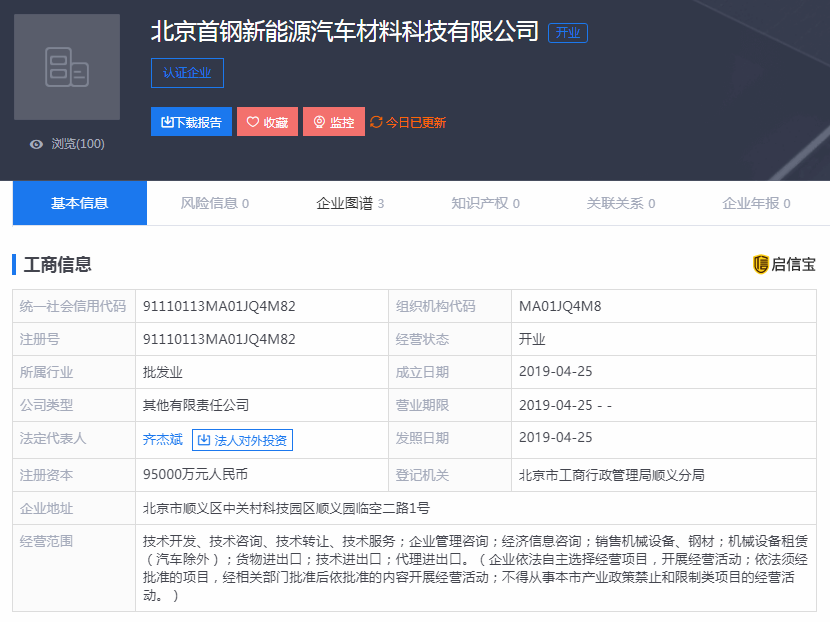The image size is (830, 622).
Task: Click the 启信宝 shield logo icon
Action: click(760, 264)
